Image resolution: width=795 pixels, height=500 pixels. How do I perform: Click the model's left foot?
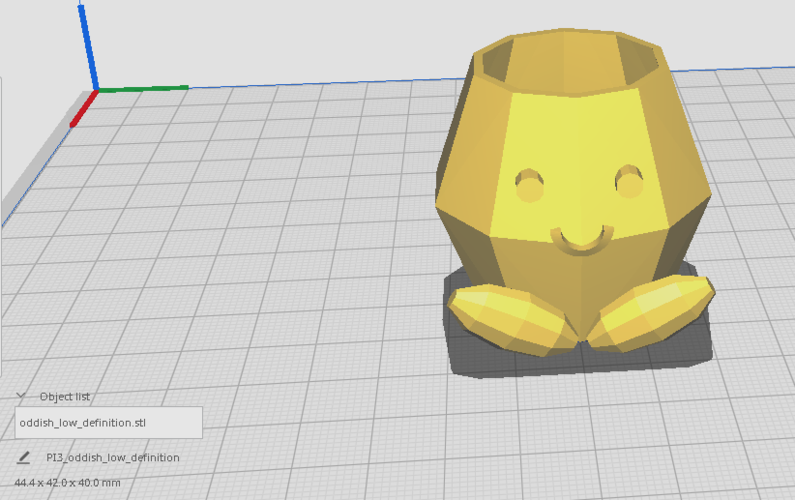pyautogui.click(x=508, y=320)
